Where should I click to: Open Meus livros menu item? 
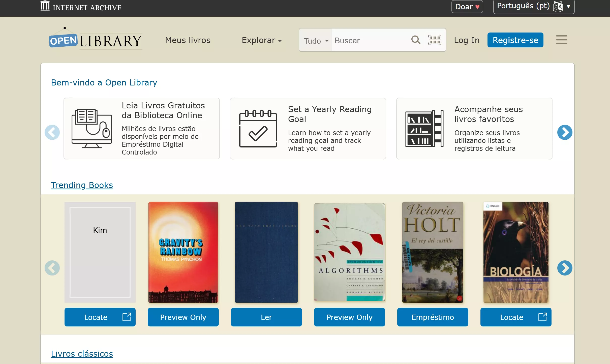pyautogui.click(x=188, y=40)
